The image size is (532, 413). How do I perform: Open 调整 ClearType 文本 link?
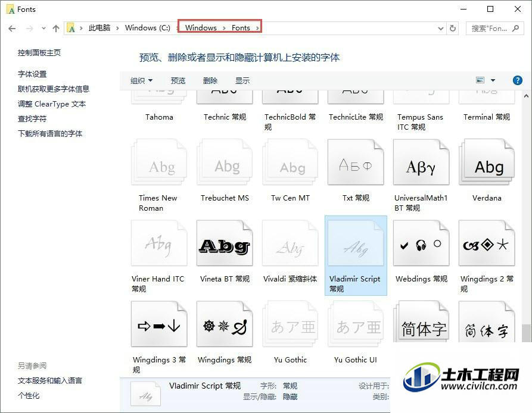tap(52, 104)
